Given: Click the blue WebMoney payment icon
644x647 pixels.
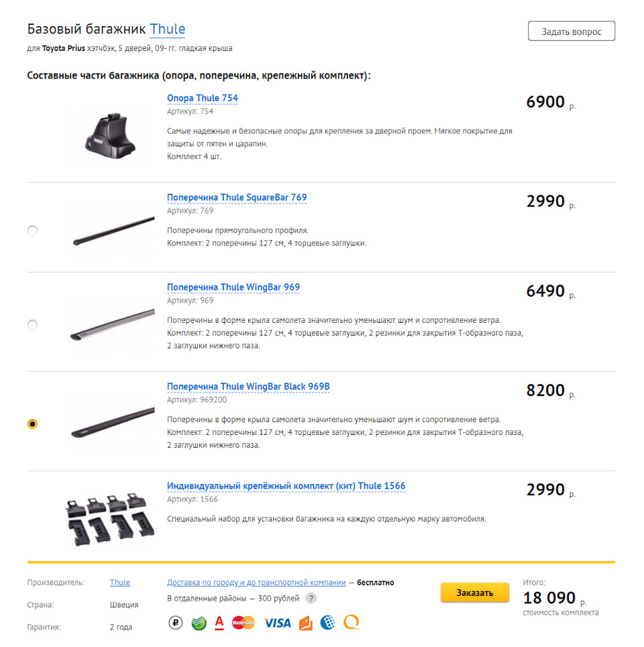Looking at the screenshot, I should 327,622.
